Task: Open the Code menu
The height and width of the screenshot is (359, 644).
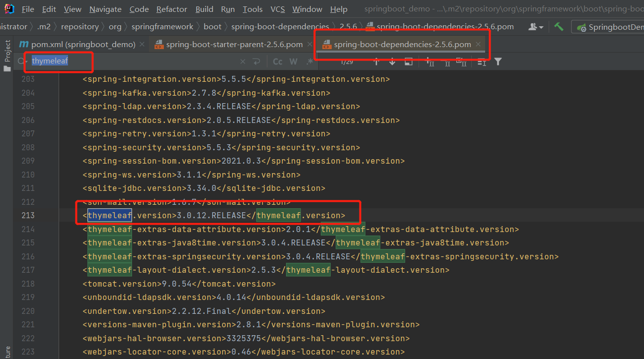Action: 139,9
